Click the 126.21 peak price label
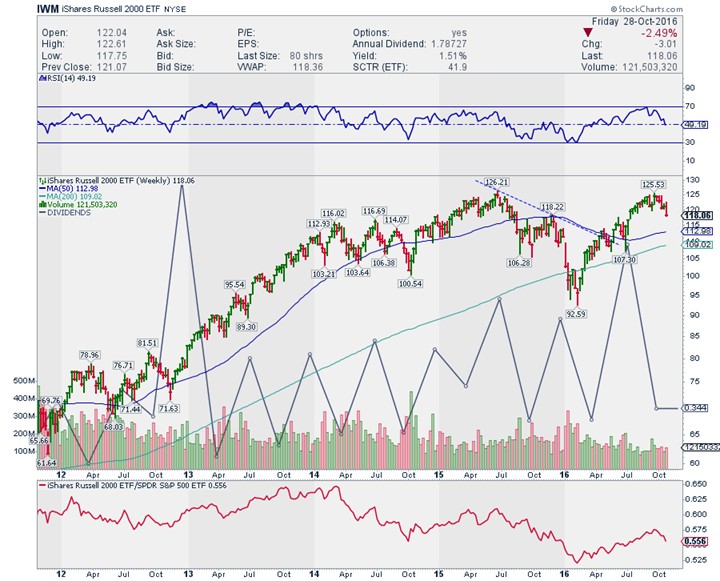This screenshot has height=581, width=720. [496, 182]
